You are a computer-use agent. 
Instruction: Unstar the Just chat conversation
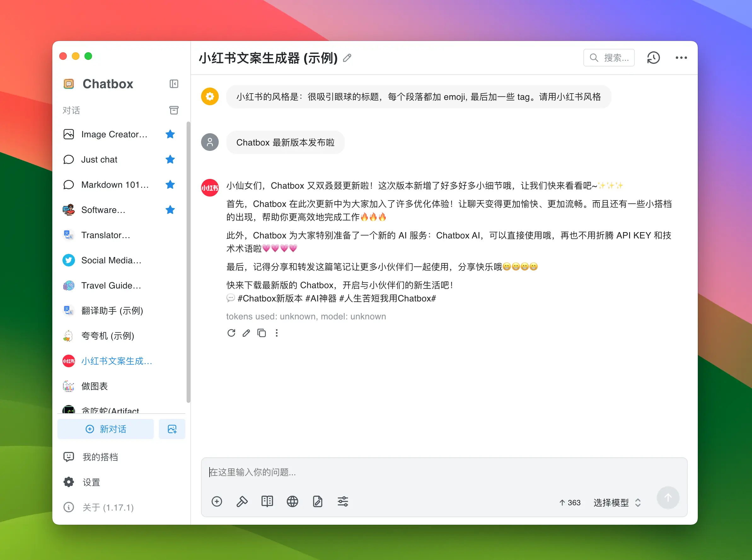[170, 159]
